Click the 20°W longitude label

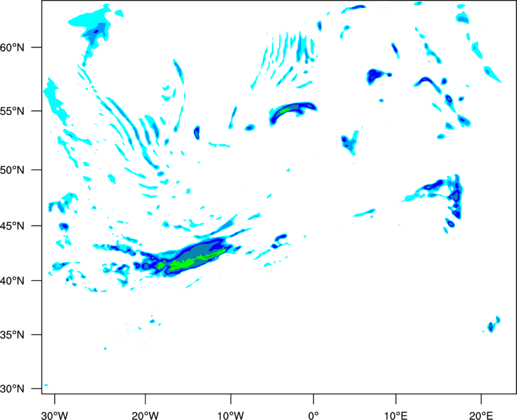coord(145,415)
